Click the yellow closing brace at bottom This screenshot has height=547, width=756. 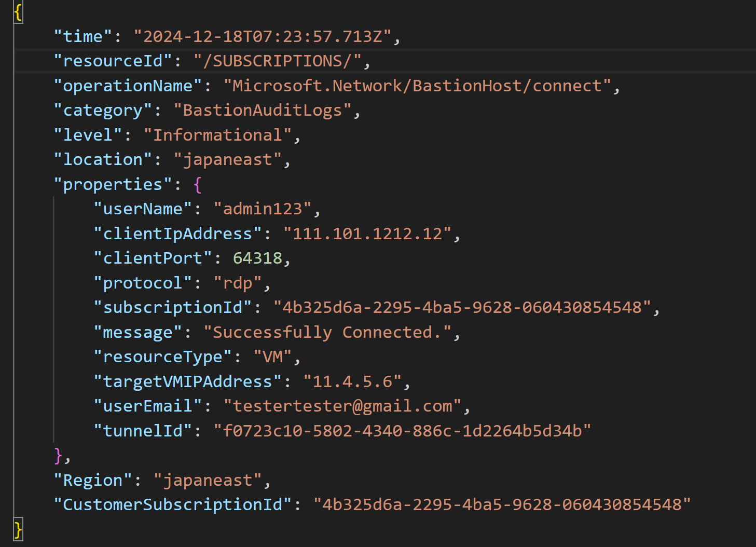coord(18,529)
